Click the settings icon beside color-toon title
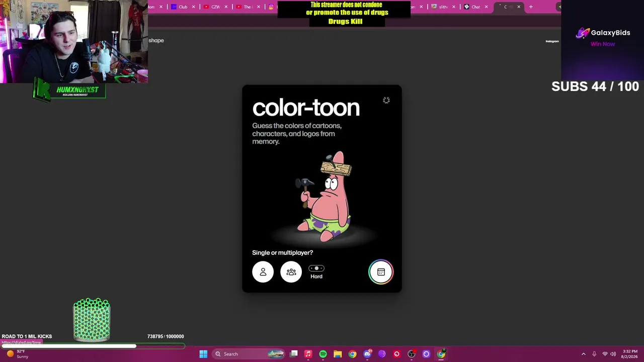The width and height of the screenshot is (644, 362). pos(386,101)
